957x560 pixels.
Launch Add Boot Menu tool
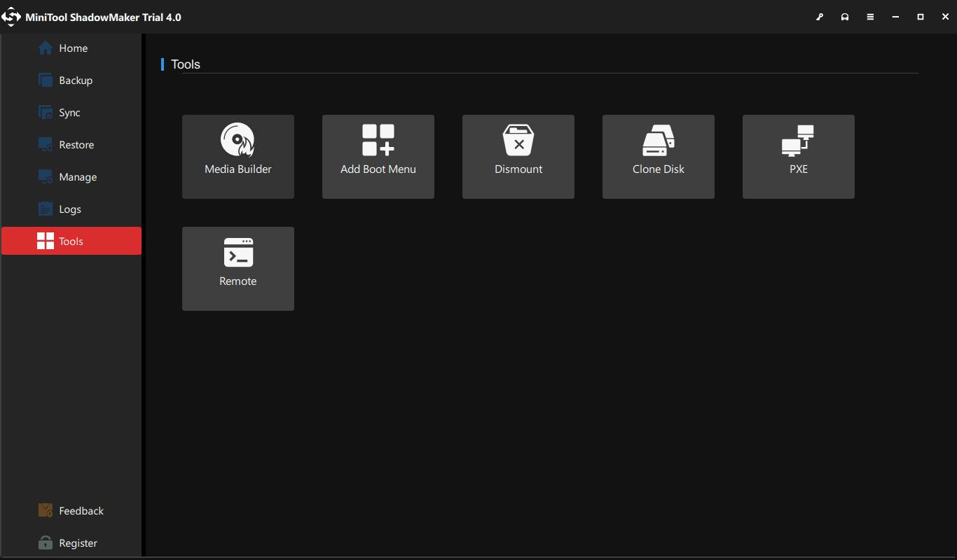(378, 157)
